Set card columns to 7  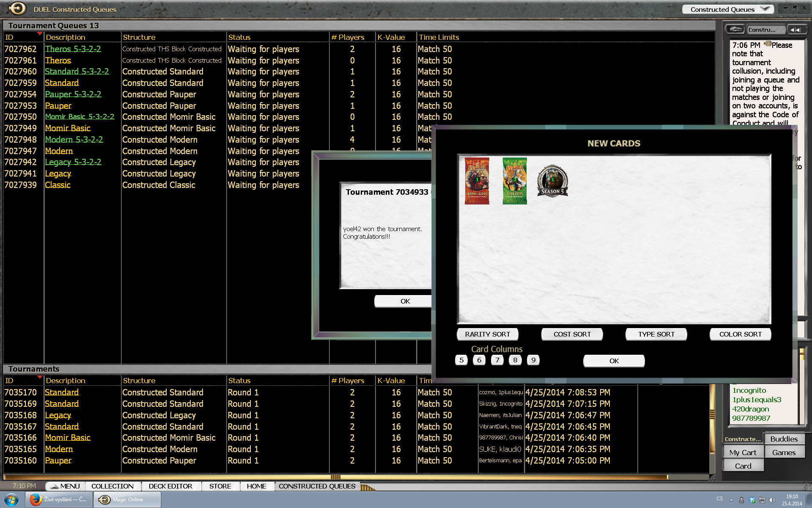click(497, 360)
